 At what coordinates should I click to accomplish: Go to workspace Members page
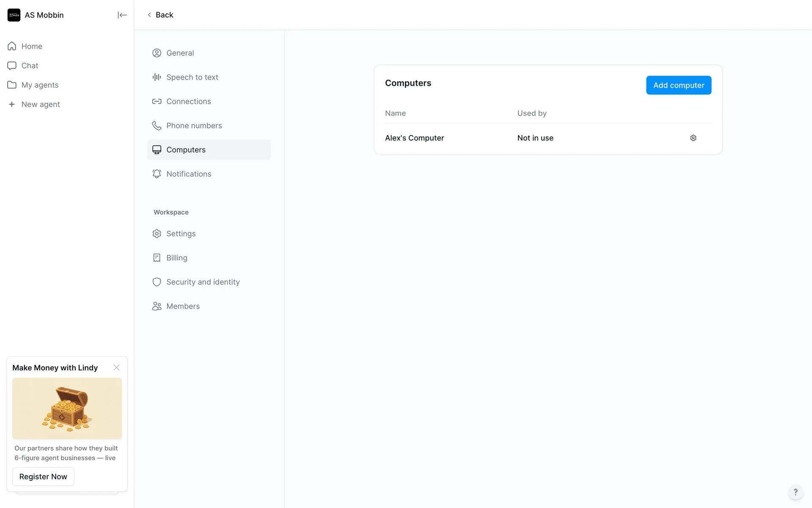(183, 306)
